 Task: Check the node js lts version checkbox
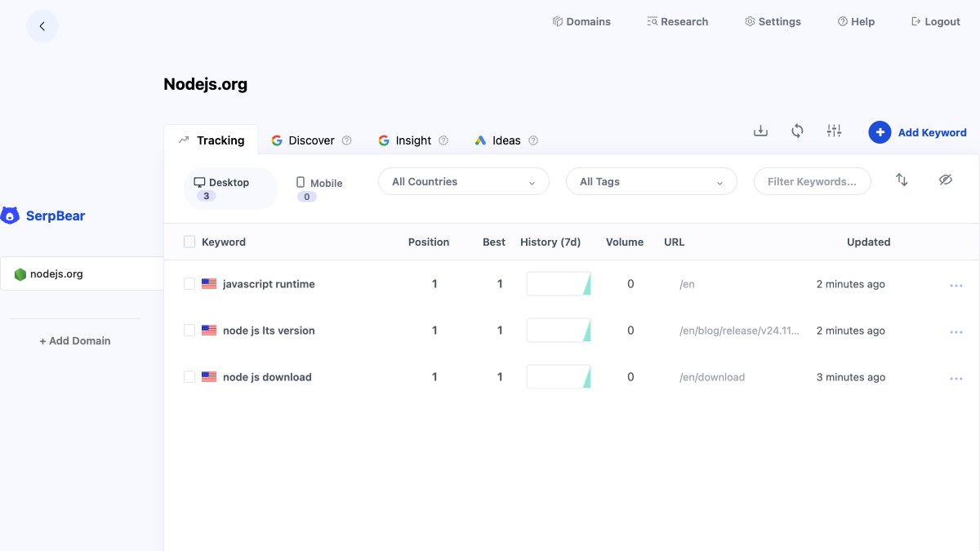tap(189, 331)
